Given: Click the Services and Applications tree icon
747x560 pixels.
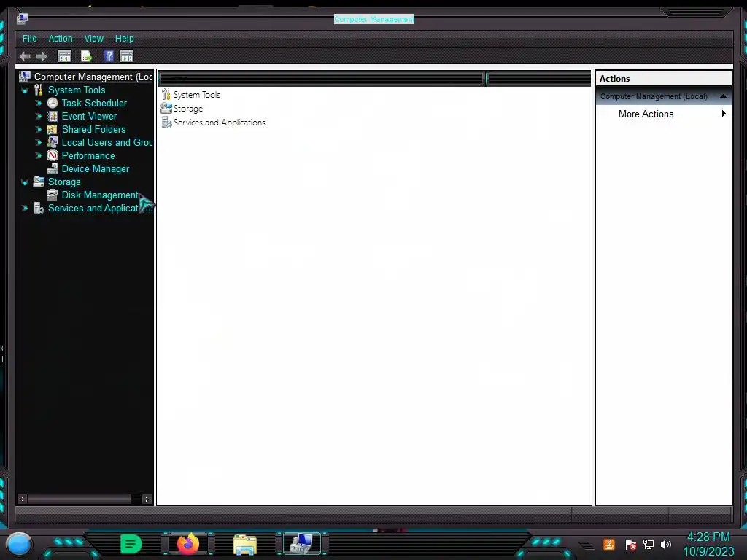Looking at the screenshot, I should click(39, 208).
